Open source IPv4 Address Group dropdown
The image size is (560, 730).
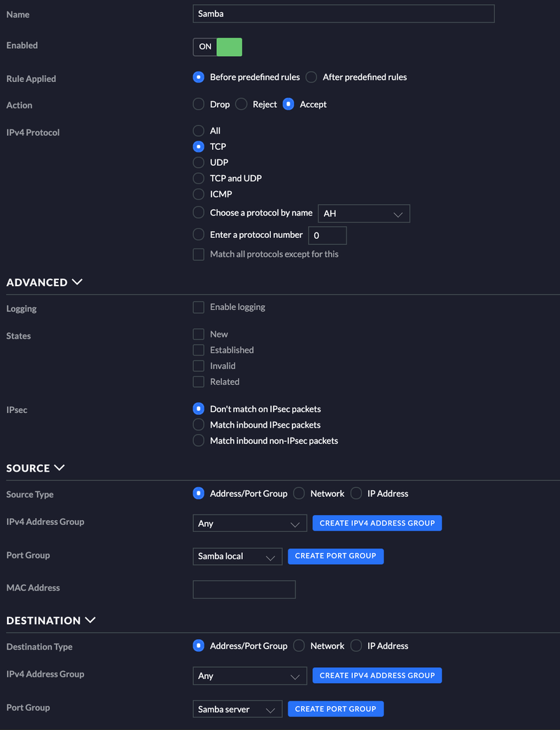click(249, 524)
